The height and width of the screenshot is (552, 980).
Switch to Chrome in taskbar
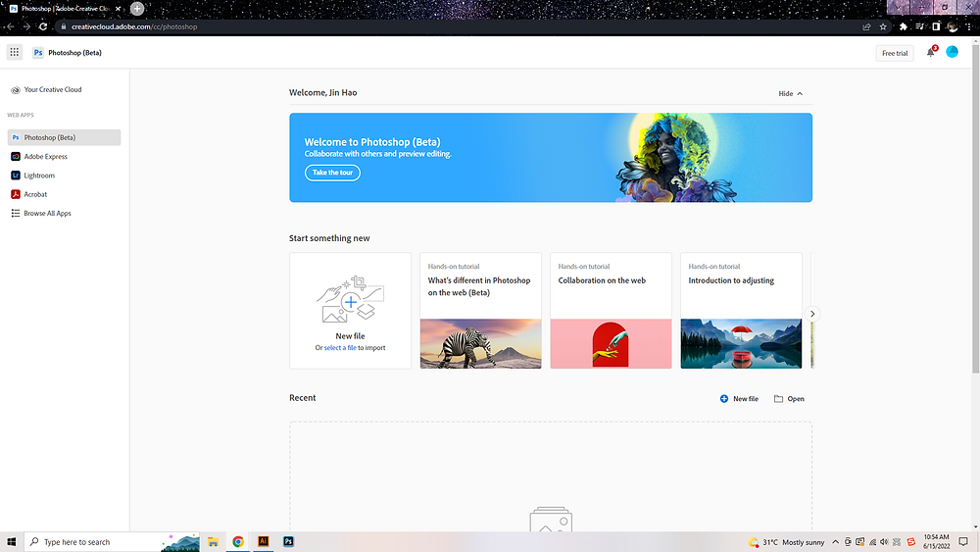(238, 542)
